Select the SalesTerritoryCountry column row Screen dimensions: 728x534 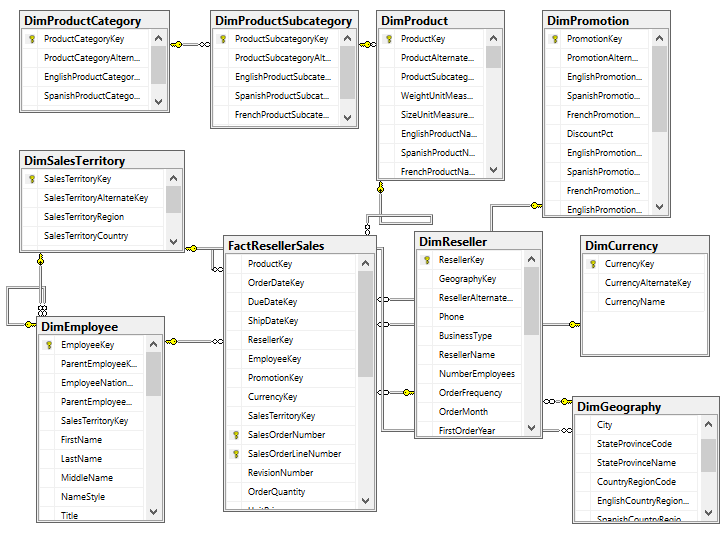pyautogui.click(x=93, y=236)
